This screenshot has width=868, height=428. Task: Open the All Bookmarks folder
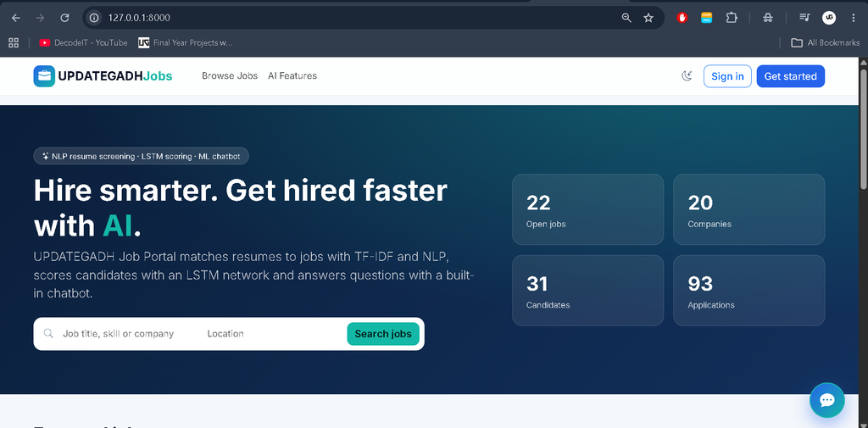click(826, 42)
